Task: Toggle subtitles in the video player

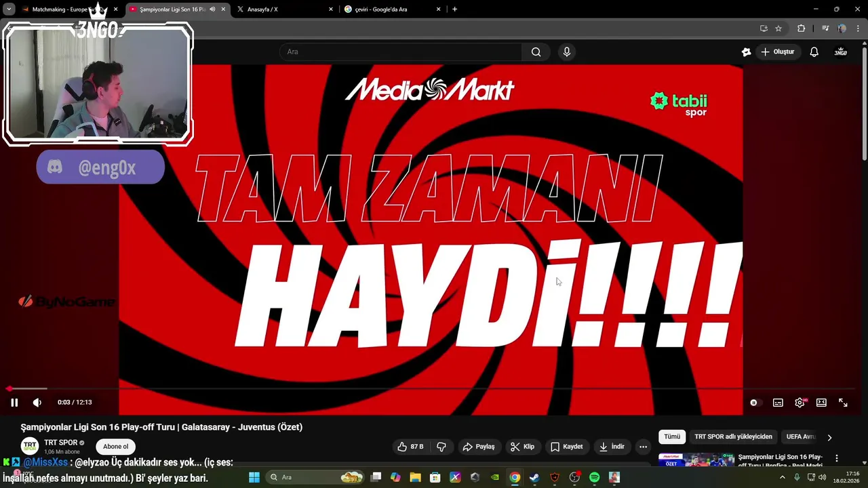Action: [x=778, y=403]
